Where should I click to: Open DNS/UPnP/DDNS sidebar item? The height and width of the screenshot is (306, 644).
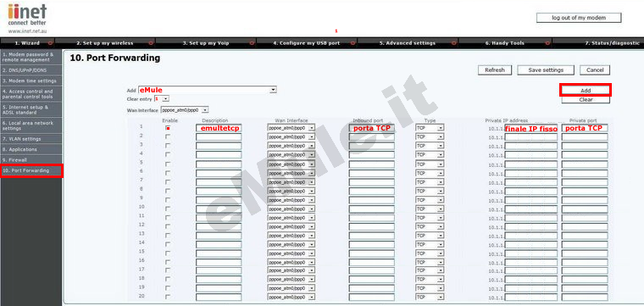tap(31, 70)
